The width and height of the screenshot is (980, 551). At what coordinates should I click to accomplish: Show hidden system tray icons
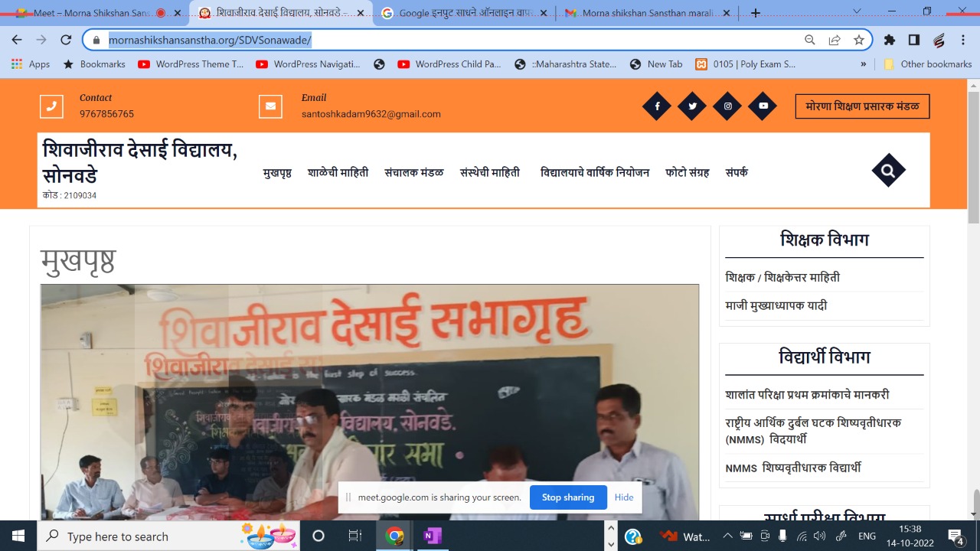click(727, 536)
